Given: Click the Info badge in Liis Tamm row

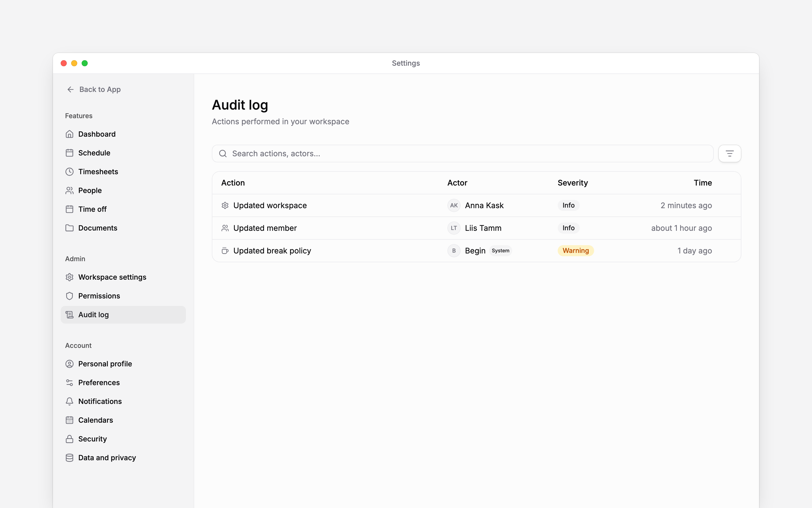Looking at the screenshot, I should click(568, 228).
